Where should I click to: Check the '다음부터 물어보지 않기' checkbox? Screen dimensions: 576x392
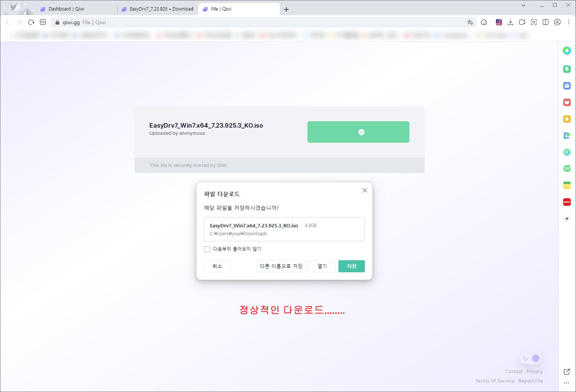207,249
